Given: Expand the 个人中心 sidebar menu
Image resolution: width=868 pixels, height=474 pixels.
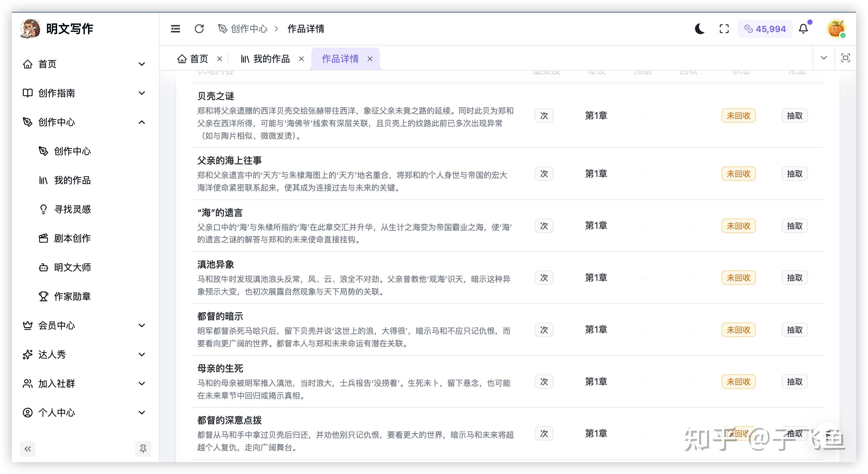Looking at the screenshot, I should [x=84, y=412].
